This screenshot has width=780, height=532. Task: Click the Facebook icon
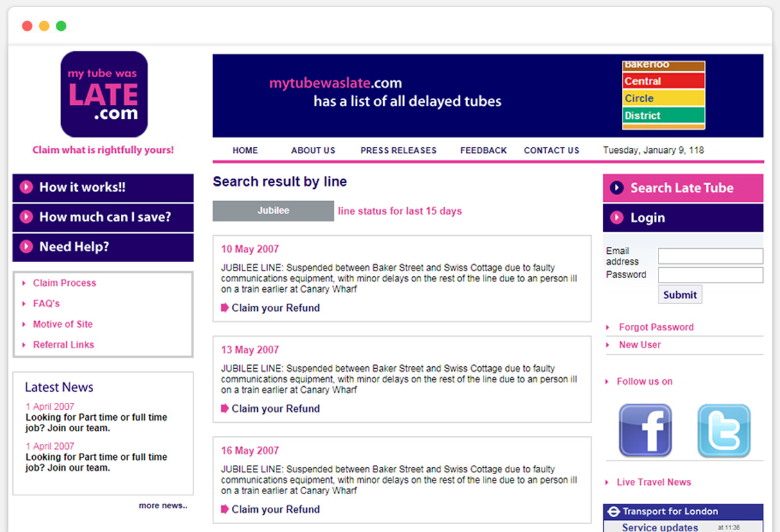(645, 430)
